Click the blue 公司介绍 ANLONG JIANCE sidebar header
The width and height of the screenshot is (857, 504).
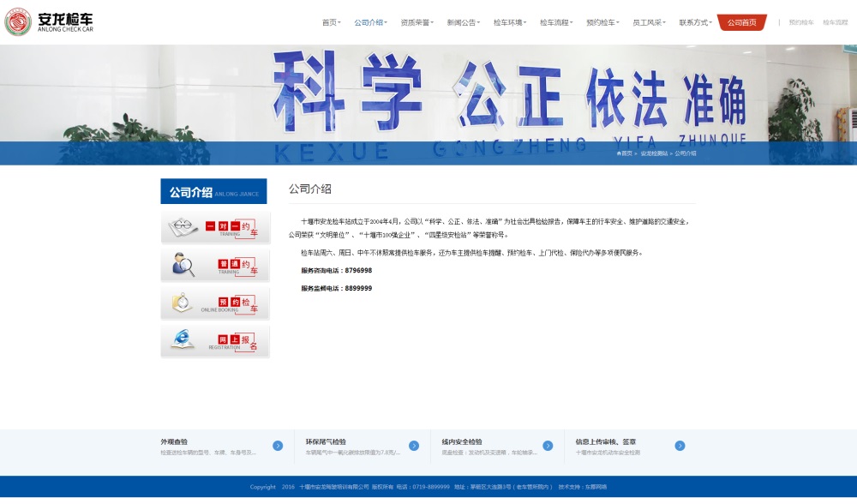coord(213,191)
